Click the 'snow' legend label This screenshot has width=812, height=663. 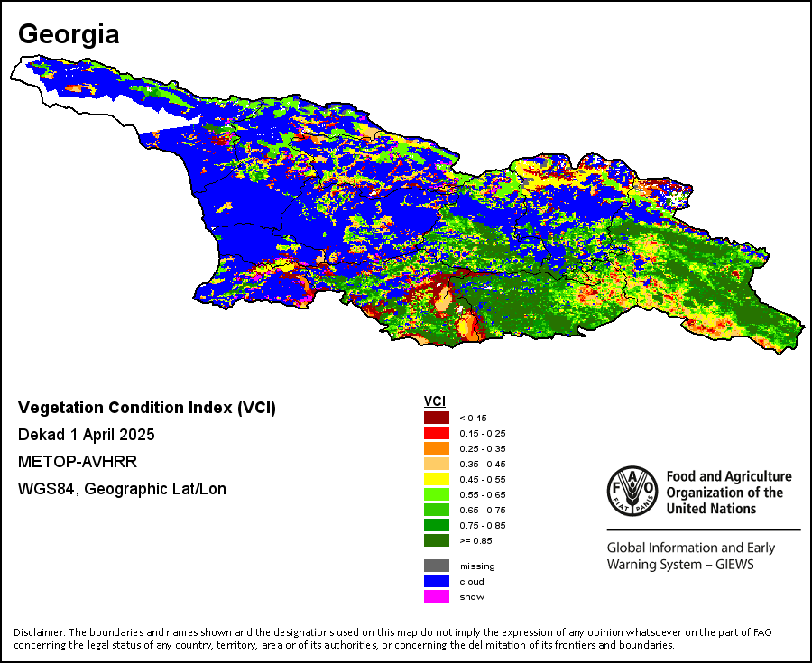472,597
